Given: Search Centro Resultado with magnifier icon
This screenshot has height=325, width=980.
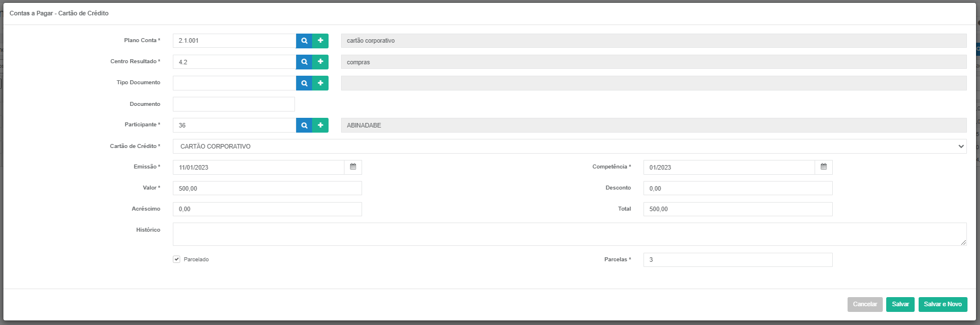Looking at the screenshot, I should click(304, 61).
